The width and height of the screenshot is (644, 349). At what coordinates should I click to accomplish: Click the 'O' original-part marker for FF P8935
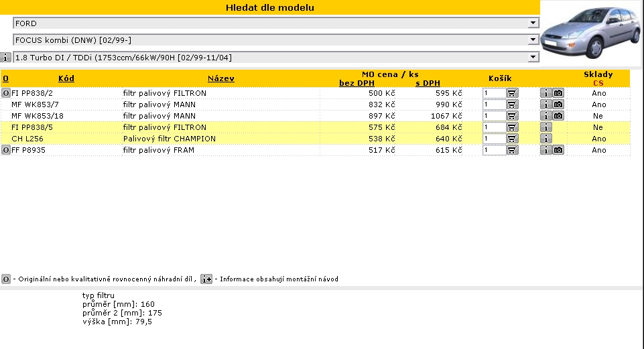coord(6,150)
